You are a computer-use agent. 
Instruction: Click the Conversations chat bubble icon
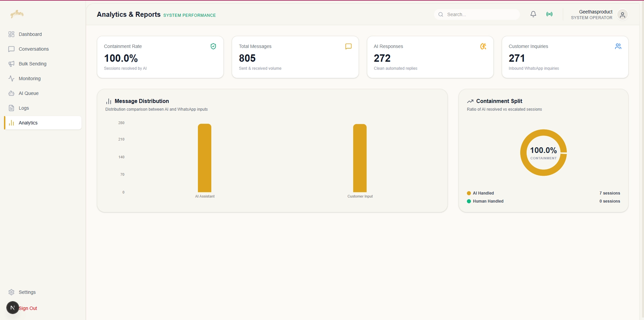click(x=11, y=49)
